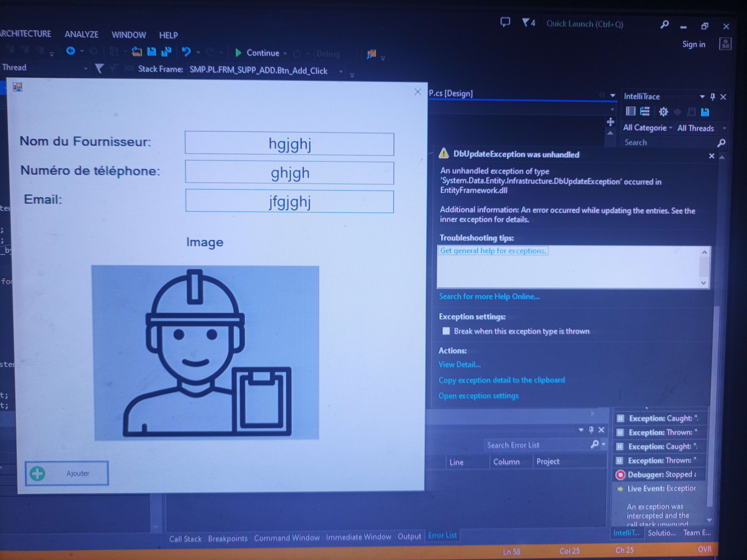
Task: Click the Navigate Backward blue arrow icon
Action: click(x=71, y=51)
